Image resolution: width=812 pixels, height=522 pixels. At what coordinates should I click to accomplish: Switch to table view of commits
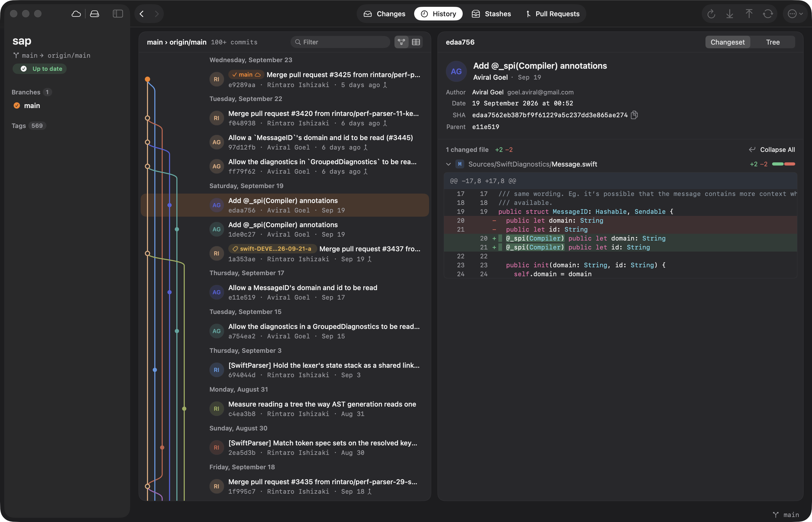click(x=416, y=42)
